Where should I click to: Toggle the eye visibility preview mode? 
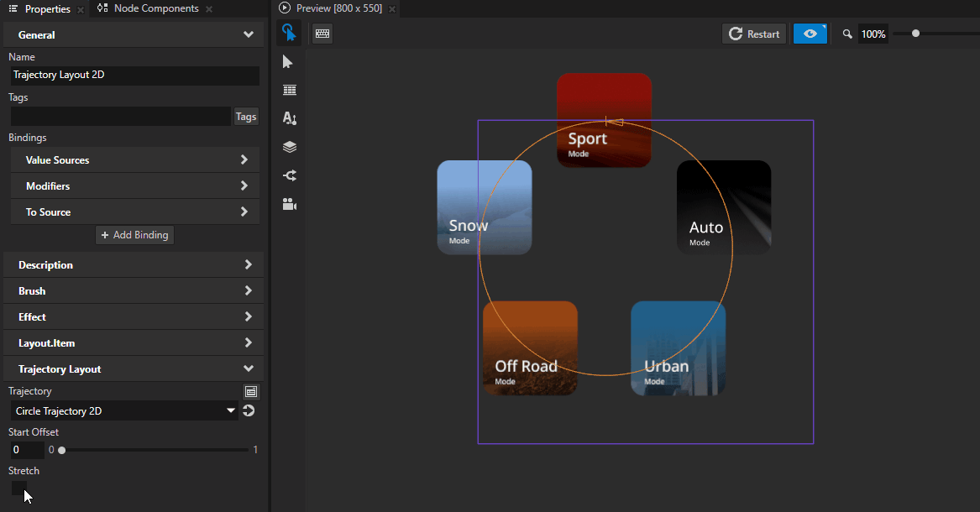pos(810,34)
